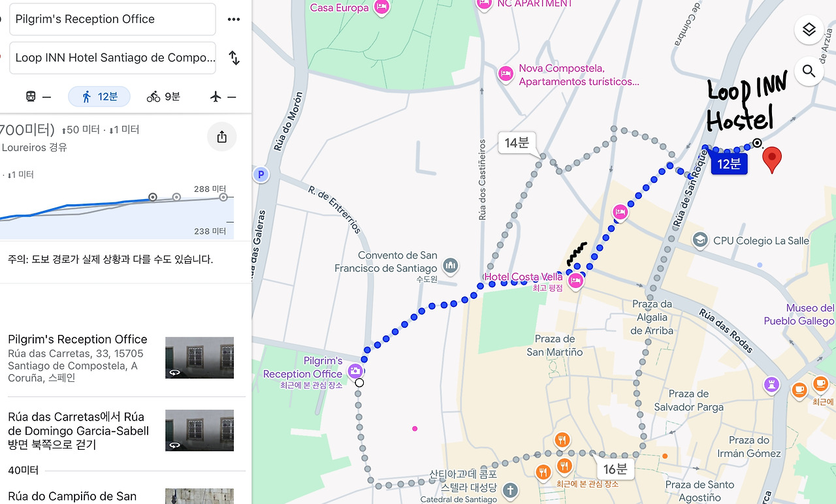Share the route using the share icon

(x=221, y=136)
